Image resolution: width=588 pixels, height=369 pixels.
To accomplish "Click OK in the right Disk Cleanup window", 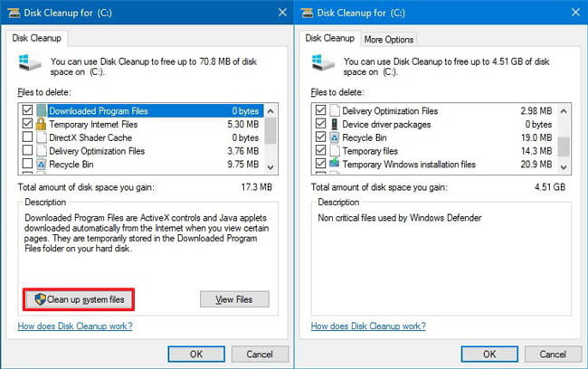I will click(489, 354).
